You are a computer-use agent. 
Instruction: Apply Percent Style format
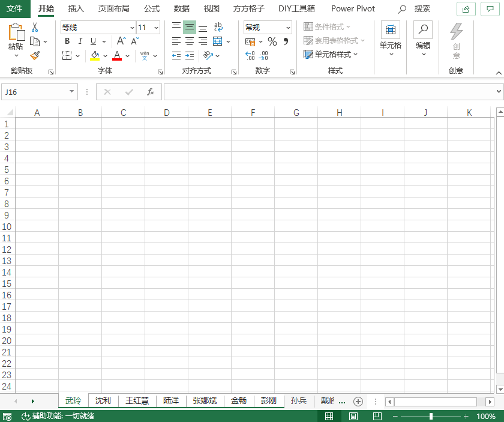[x=272, y=41]
